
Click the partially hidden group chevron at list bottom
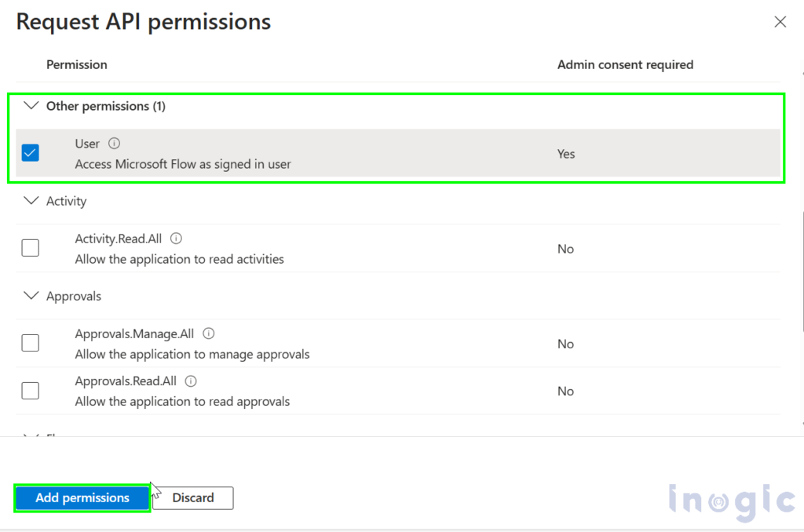[31, 435]
